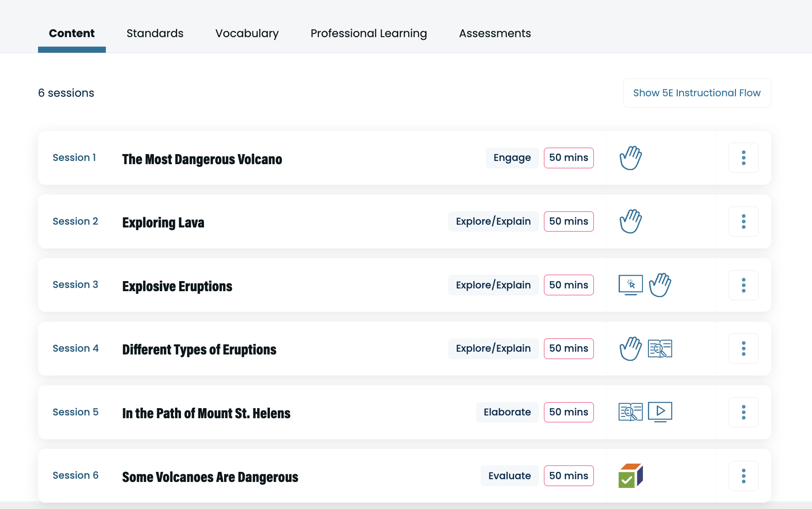The height and width of the screenshot is (509, 812).
Task: Click the Explore/Explain tag on Session 2
Action: coord(493,221)
